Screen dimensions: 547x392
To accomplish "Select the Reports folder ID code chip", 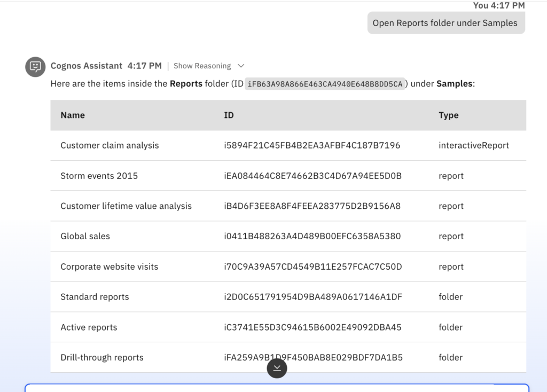I will 325,84.
